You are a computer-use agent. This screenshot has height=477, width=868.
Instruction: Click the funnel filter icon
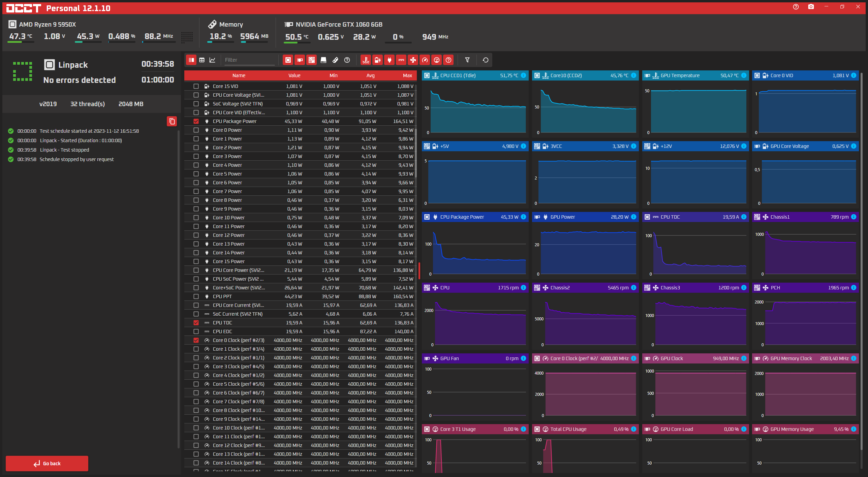click(x=467, y=60)
